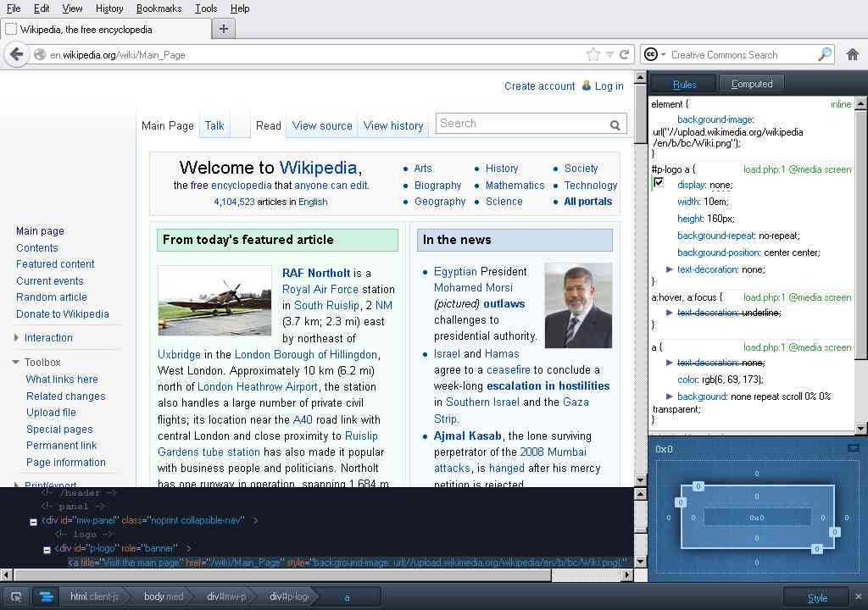Activate the element inspector picker icon
Viewport: 868px width, 610px height.
(16, 596)
